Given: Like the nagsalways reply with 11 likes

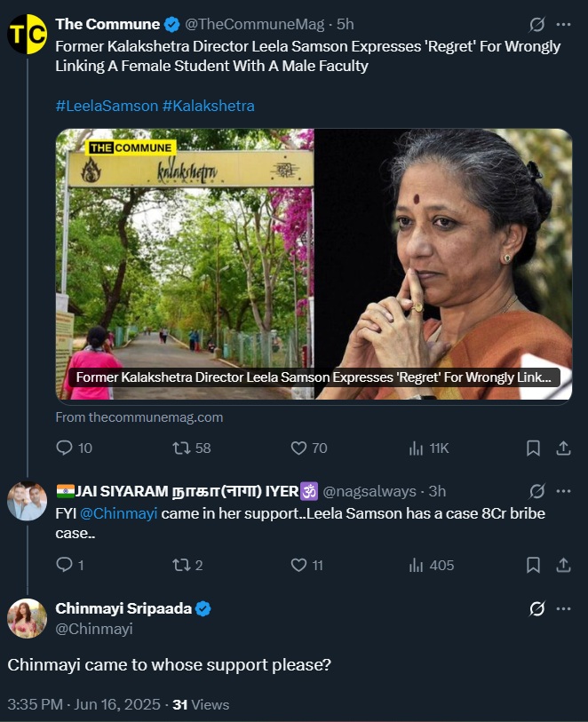Looking at the screenshot, I should click(x=299, y=565).
